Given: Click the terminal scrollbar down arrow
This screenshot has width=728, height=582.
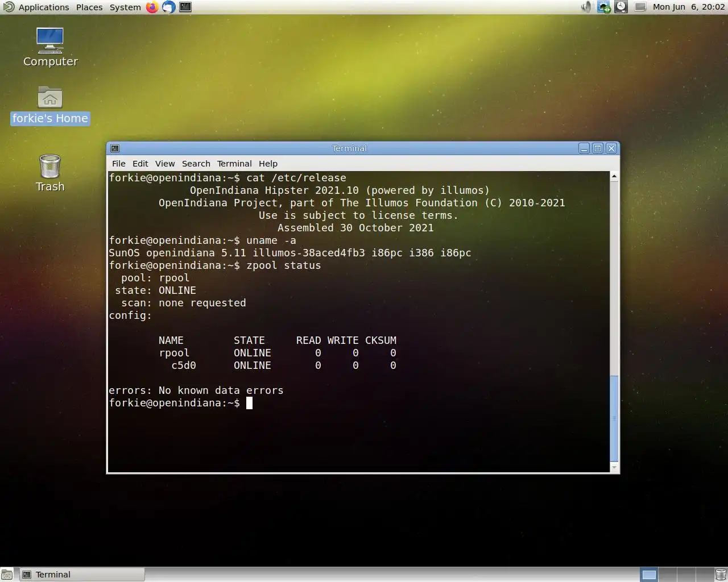Looking at the screenshot, I should 614,467.
